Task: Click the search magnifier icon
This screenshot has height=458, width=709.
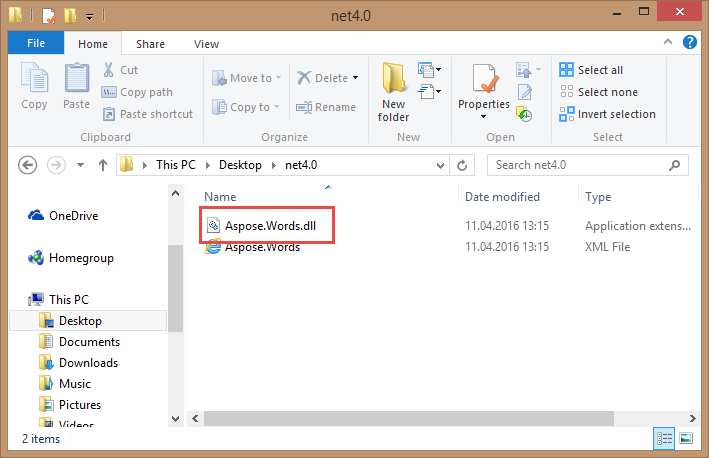Action: tap(674, 165)
